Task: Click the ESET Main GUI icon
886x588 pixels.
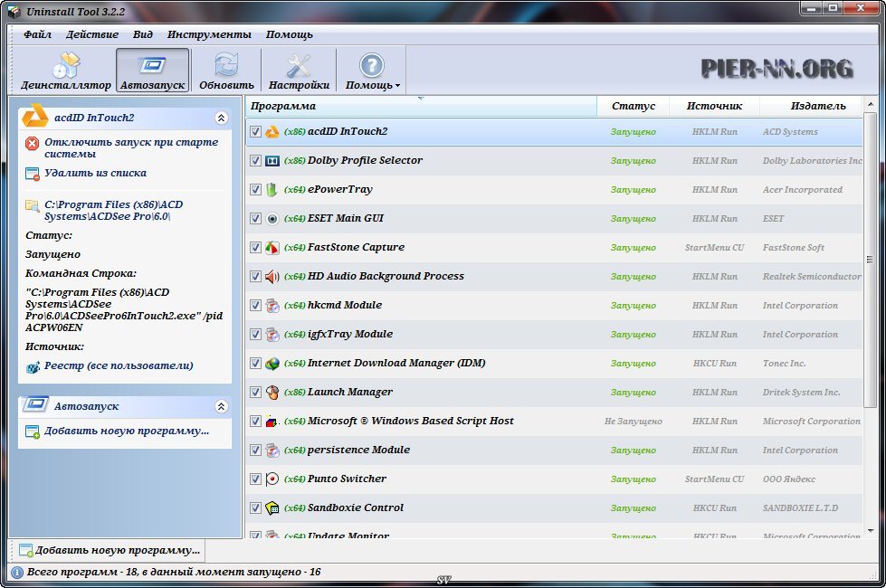Action: coord(272,219)
